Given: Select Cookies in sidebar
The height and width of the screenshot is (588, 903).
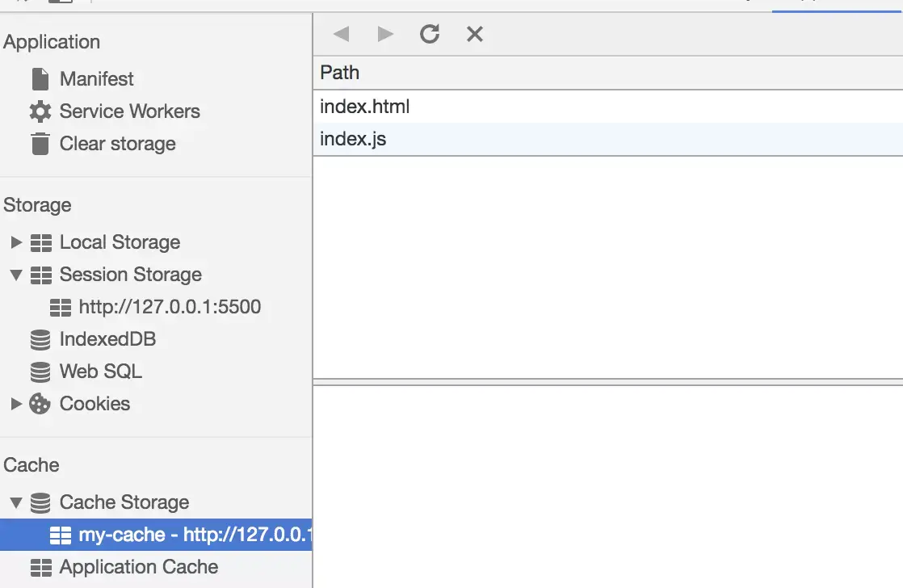Looking at the screenshot, I should click(x=95, y=404).
